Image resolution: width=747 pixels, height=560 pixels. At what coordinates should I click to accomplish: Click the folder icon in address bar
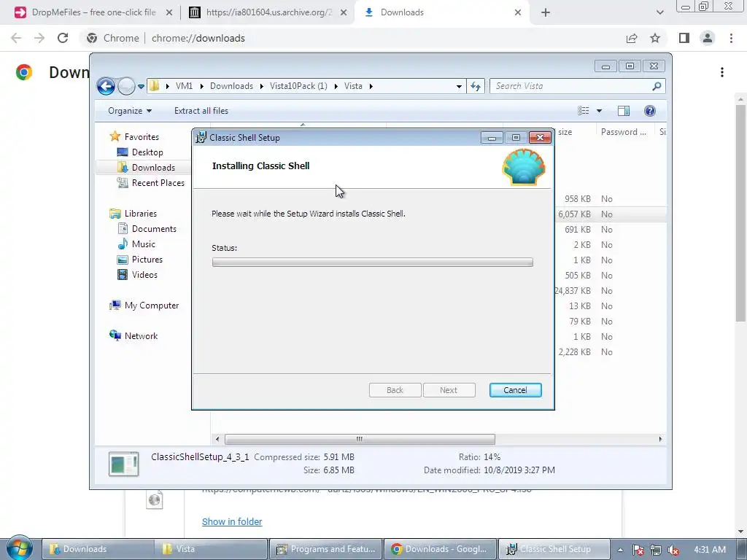(155, 86)
